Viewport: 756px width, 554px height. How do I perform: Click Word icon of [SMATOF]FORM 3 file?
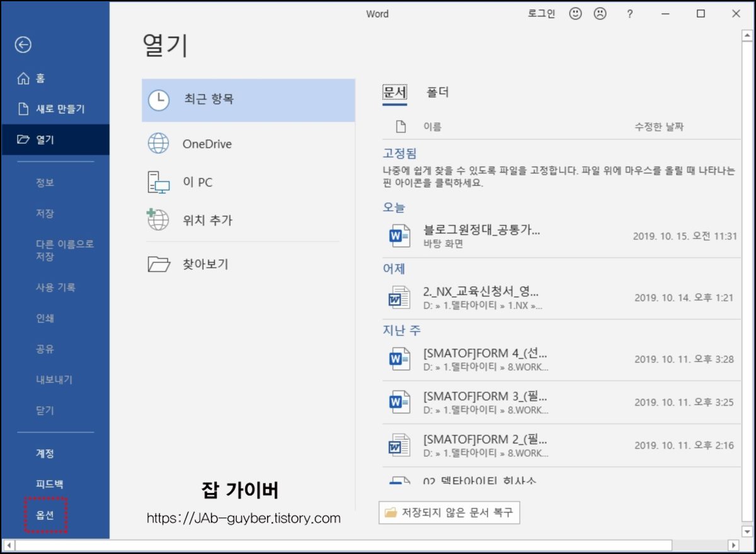pyautogui.click(x=399, y=402)
